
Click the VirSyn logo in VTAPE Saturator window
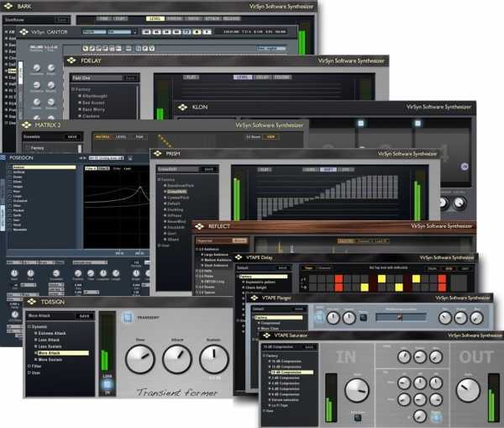tap(266, 336)
